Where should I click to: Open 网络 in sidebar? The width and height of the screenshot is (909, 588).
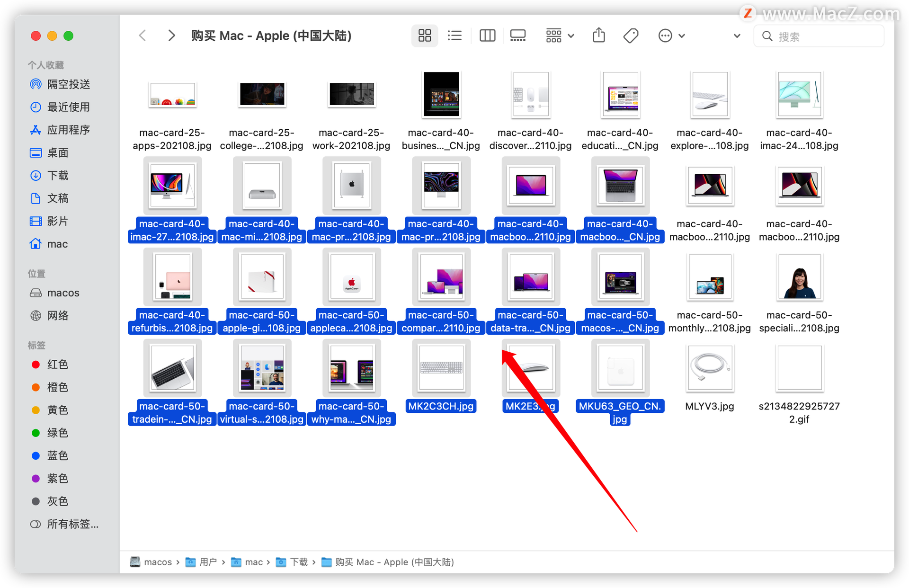tap(50, 315)
